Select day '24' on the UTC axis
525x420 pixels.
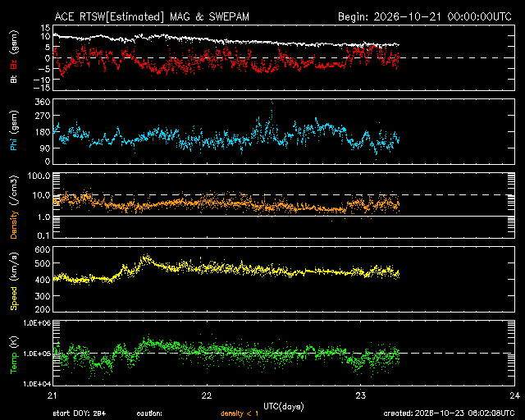click(514, 395)
